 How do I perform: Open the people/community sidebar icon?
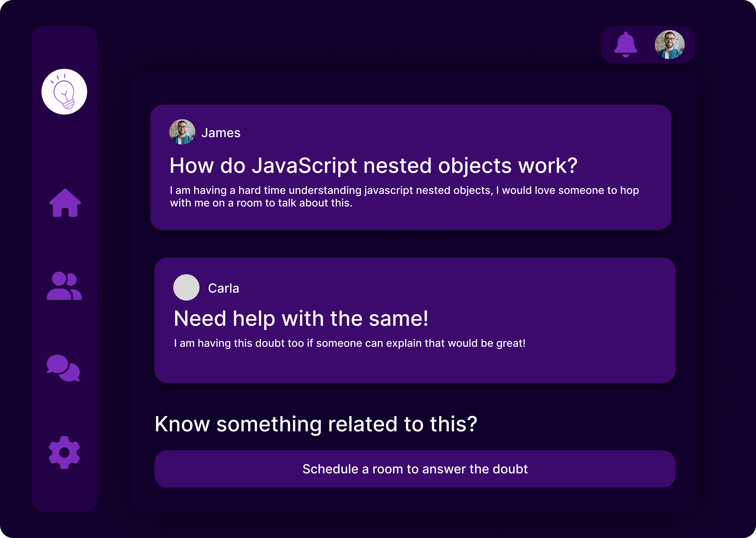pos(64,286)
